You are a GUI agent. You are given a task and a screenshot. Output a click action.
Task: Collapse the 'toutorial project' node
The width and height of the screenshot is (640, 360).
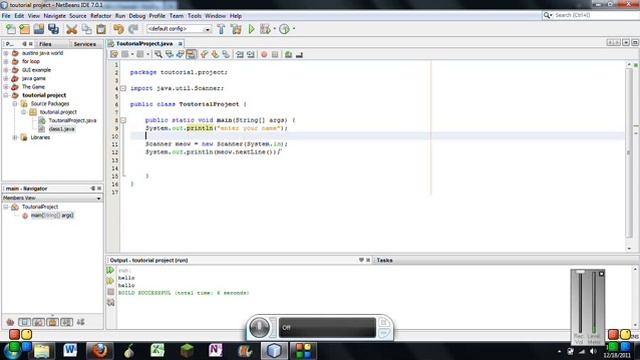(6, 95)
